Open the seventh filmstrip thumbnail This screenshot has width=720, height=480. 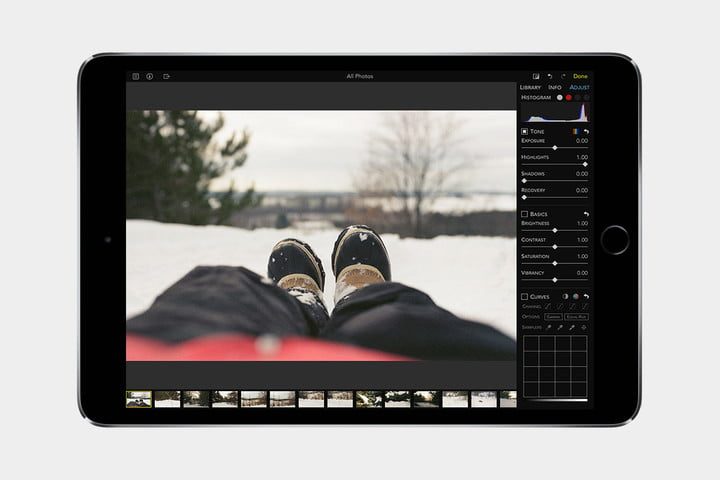click(x=311, y=399)
